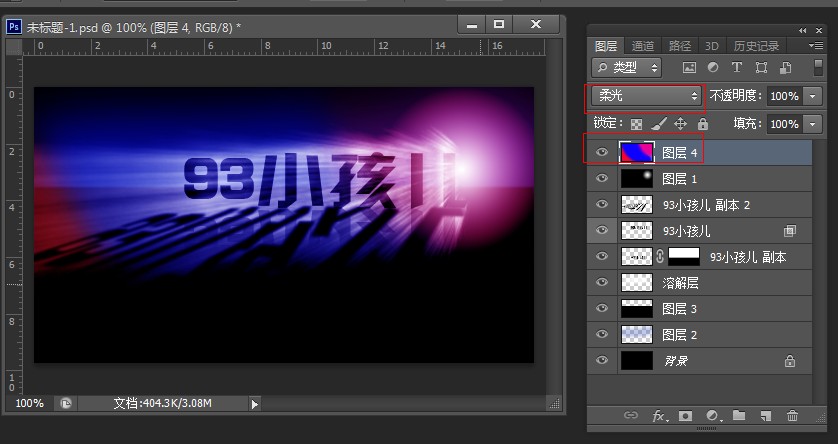
Task: Create a new adjustment layer from half-circle icon
Action: click(x=713, y=415)
